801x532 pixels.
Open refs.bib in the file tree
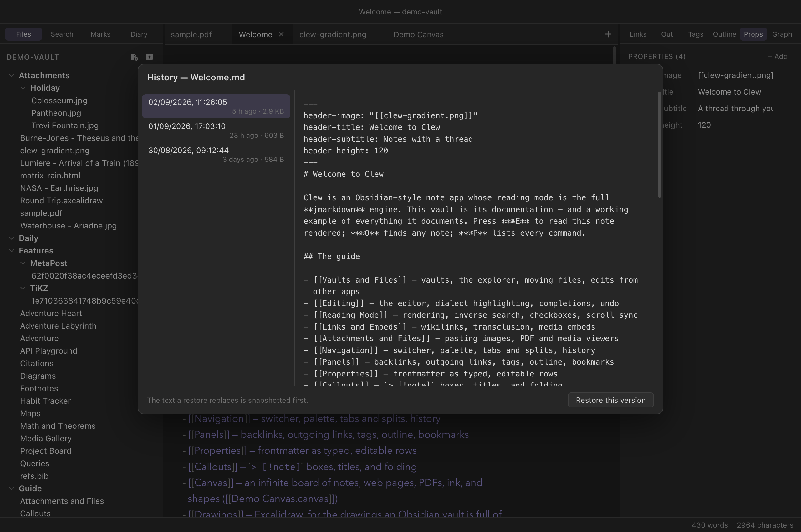click(34, 477)
